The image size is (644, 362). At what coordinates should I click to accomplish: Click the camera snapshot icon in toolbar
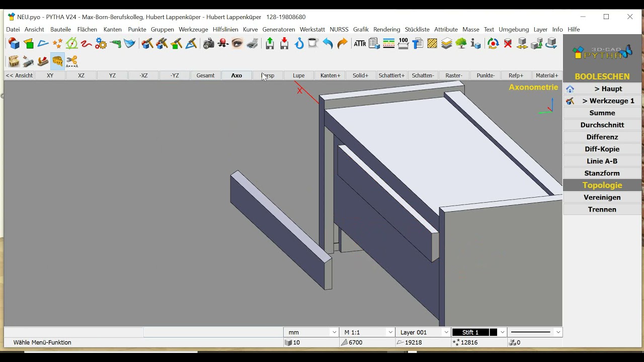(x=209, y=44)
